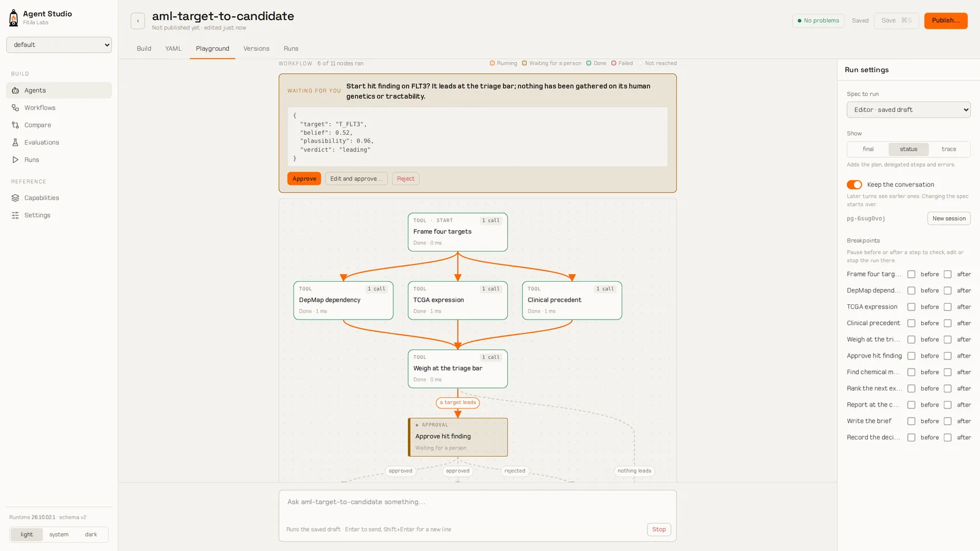This screenshot has height=551, width=980.
Task: Switch theme to system
Action: [x=59, y=534]
